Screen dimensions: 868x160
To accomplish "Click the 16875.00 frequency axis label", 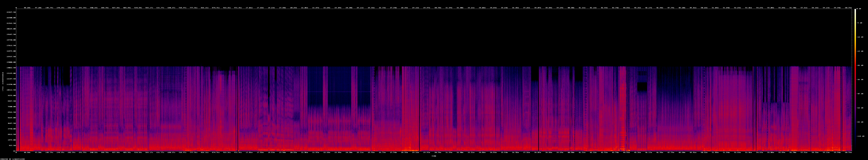I will [x=11, y=51].
